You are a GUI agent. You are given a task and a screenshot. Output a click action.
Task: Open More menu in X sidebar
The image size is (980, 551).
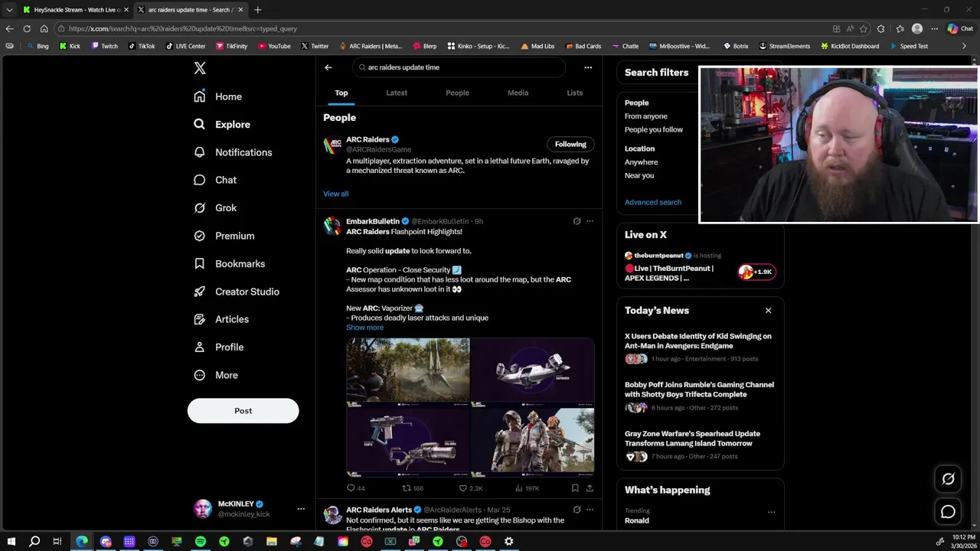[x=216, y=375]
